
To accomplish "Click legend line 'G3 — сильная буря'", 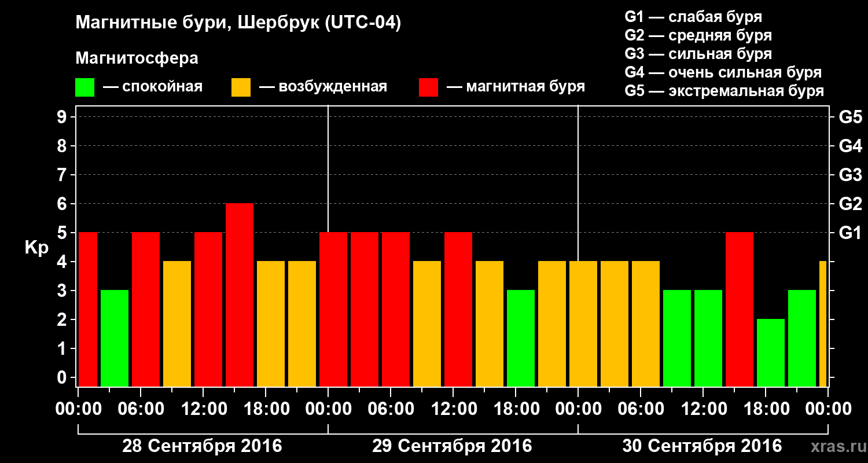I will (x=698, y=54).
